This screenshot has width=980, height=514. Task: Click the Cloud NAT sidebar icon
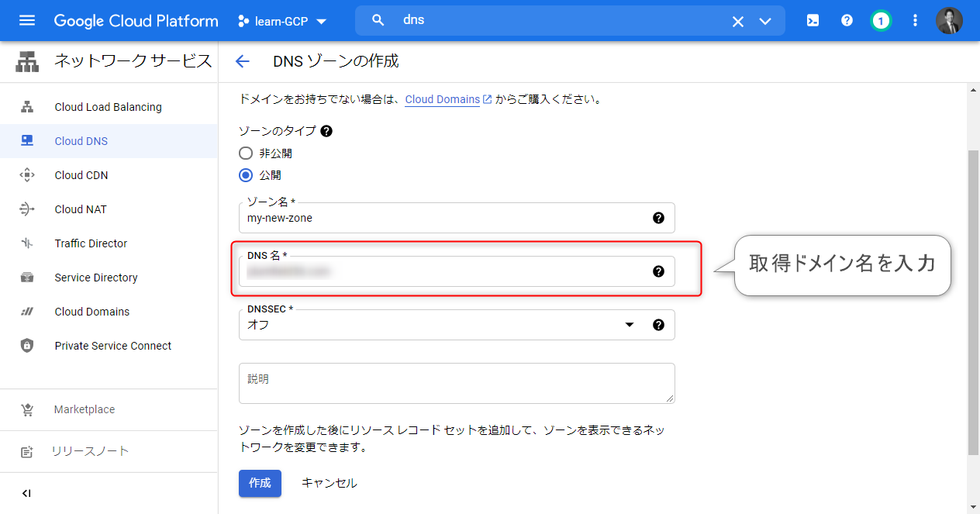tap(27, 209)
